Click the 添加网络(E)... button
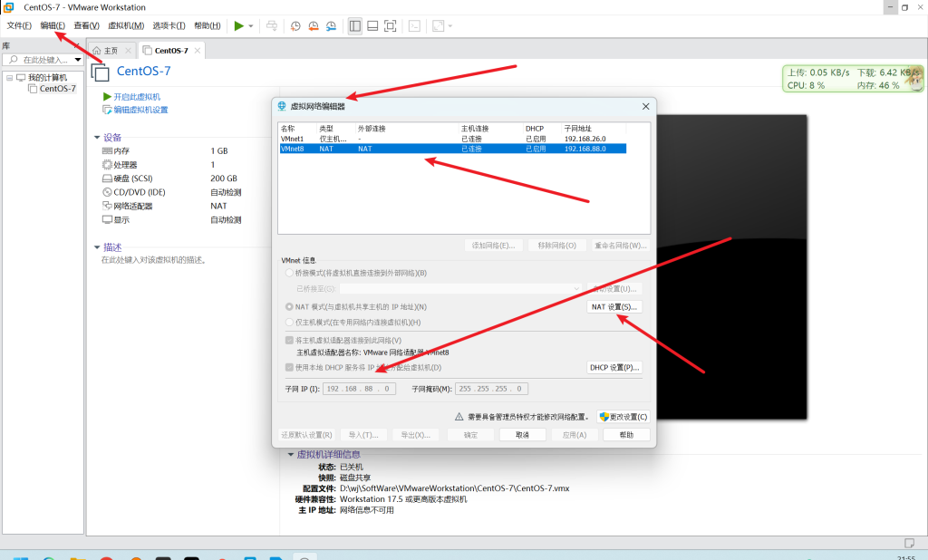 coord(493,245)
